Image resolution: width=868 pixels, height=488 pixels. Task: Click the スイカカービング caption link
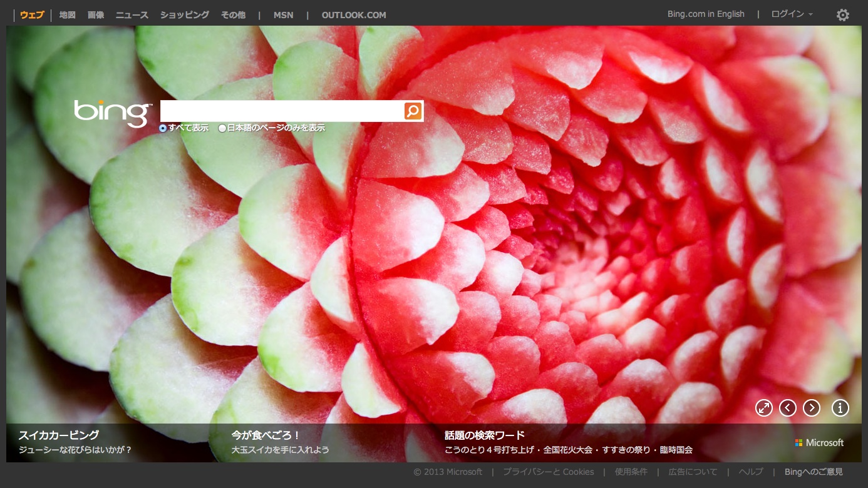59,435
